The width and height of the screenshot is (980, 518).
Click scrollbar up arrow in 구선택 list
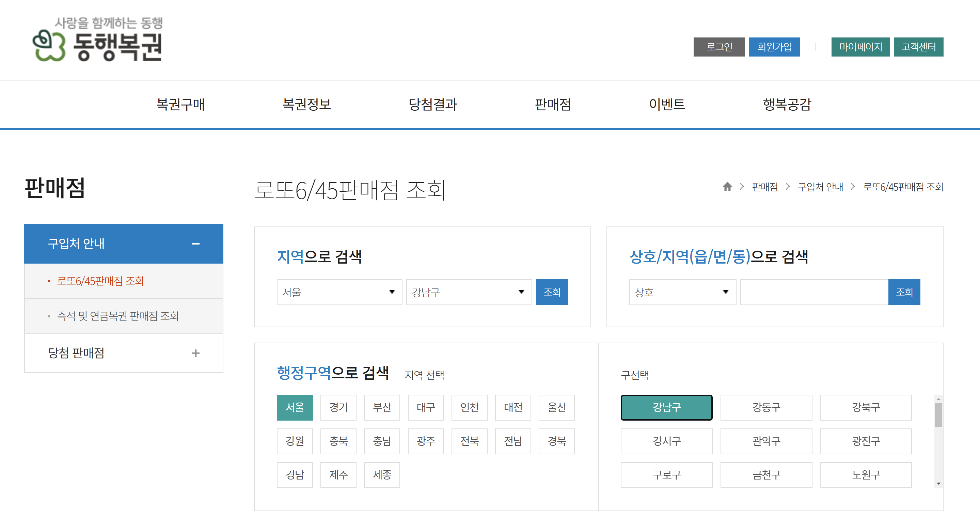tap(938, 399)
